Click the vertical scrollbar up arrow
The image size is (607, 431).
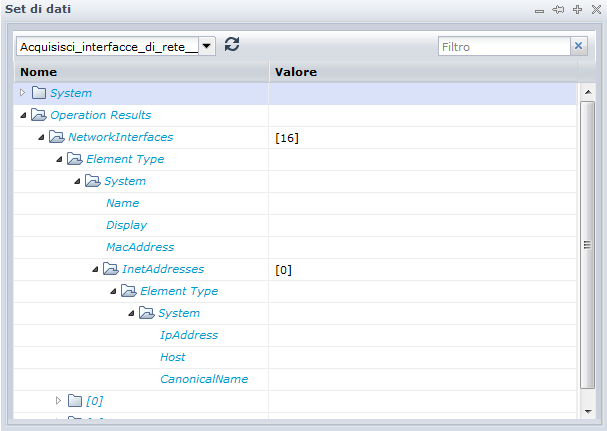tap(588, 92)
